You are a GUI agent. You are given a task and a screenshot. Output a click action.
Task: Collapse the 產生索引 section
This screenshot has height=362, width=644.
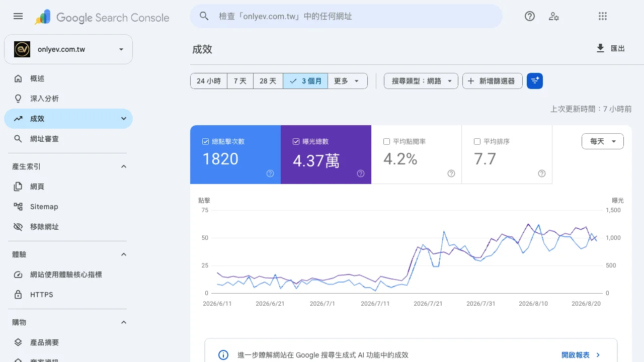pos(124,166)
